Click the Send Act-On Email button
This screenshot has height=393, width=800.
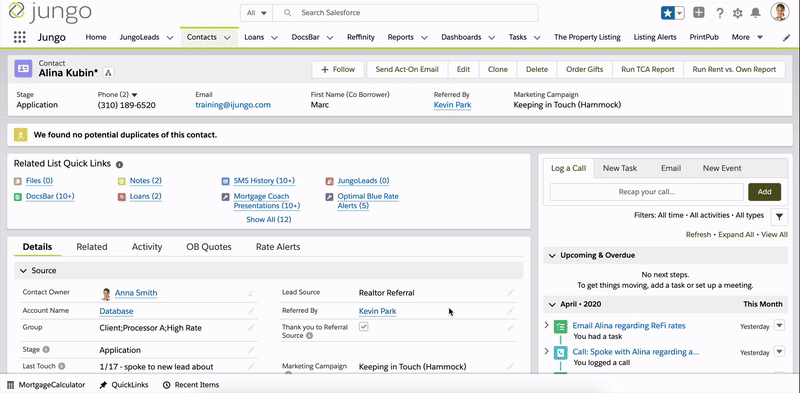tap(407, 69)
